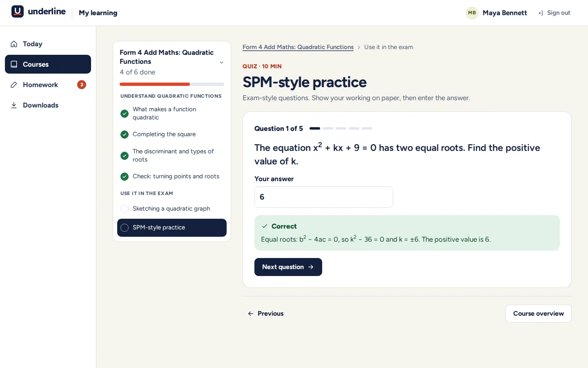Click the 4 of 6 done text
588x368 pixels.
click(138, 72)
